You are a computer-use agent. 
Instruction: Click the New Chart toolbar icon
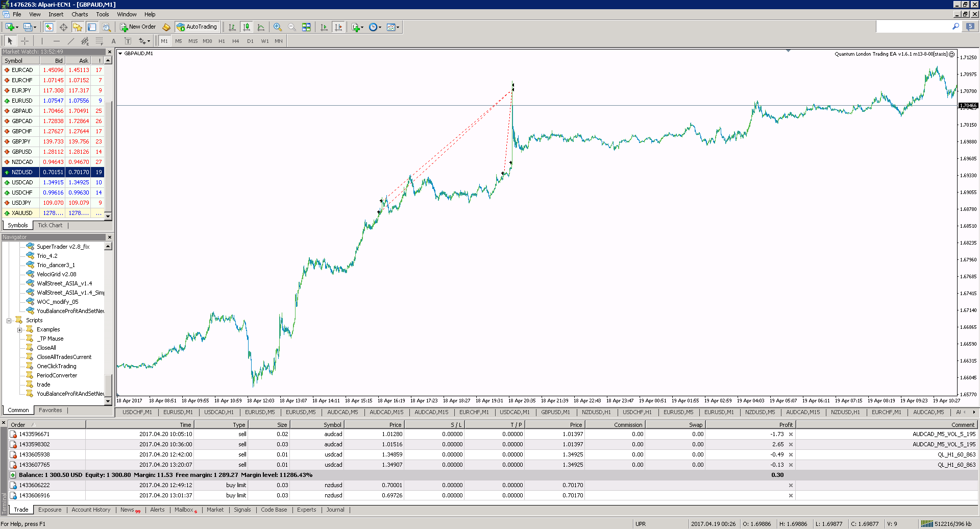pyautogui.click(x=9, y=27)
